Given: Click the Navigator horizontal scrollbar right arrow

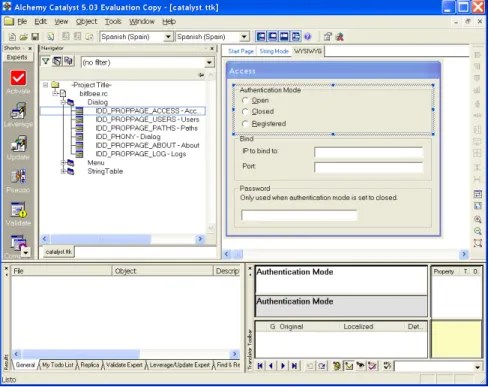Looking at the screenshot, I should click(200, 239).
